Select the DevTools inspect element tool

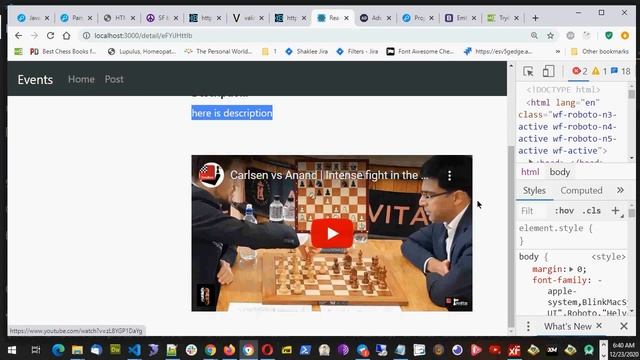[x=528, y=71]
